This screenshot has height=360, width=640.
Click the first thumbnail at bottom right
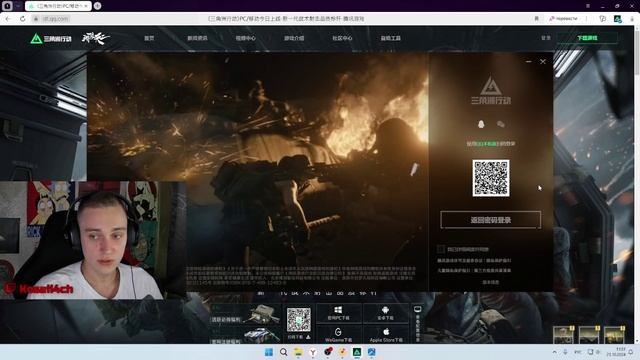click(x=564, y=335)
